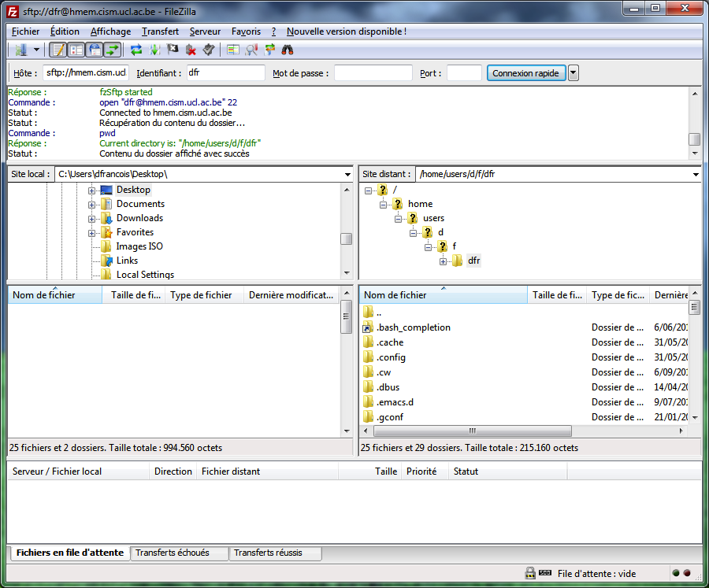The height and width of the screenshot is (588, 709).
Task: Click the Connexion rapide button
Action: tap(526, 73)
